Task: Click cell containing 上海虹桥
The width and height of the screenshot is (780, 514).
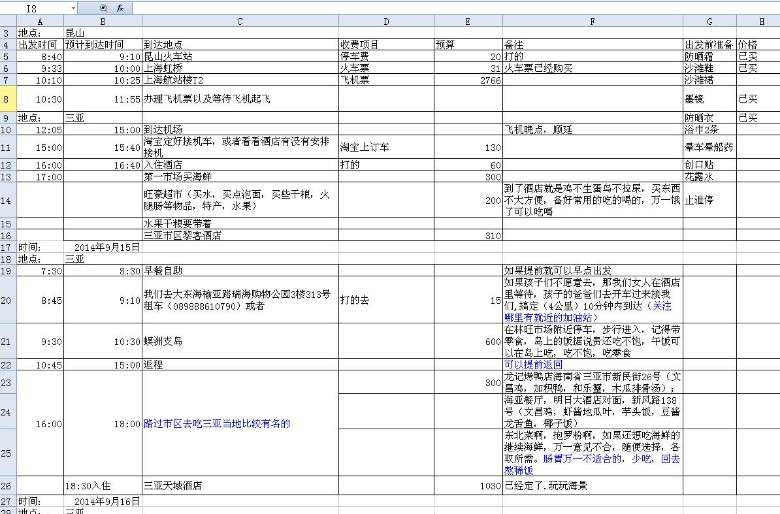Action: 240,68
